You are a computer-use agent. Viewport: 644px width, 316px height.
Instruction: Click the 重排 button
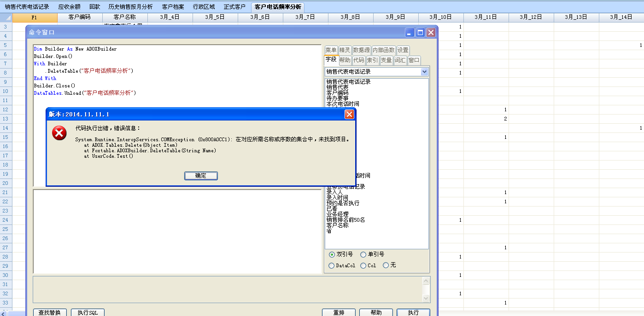(339, 312)
